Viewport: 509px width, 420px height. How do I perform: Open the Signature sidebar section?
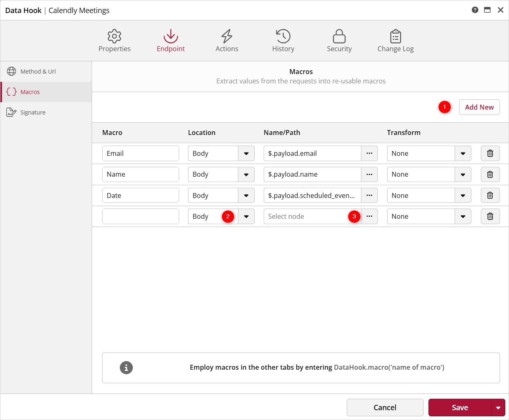pos(46,112)
